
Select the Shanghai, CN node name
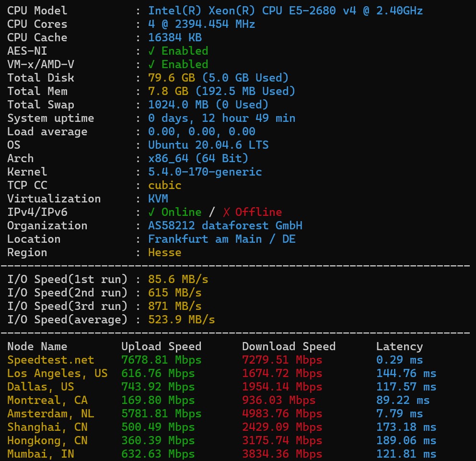point(47,427)
